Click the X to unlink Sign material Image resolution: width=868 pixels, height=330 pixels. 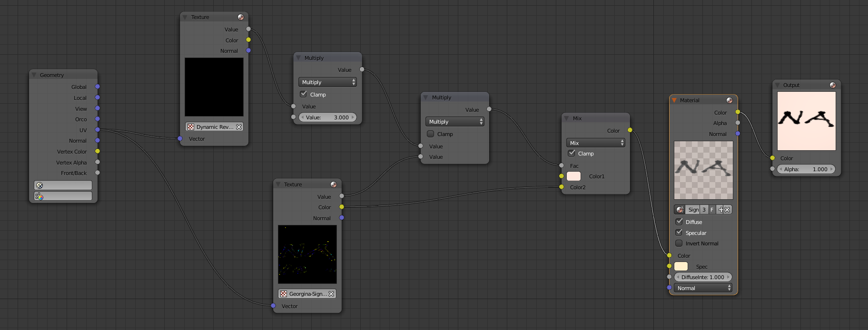pos(727,210)
